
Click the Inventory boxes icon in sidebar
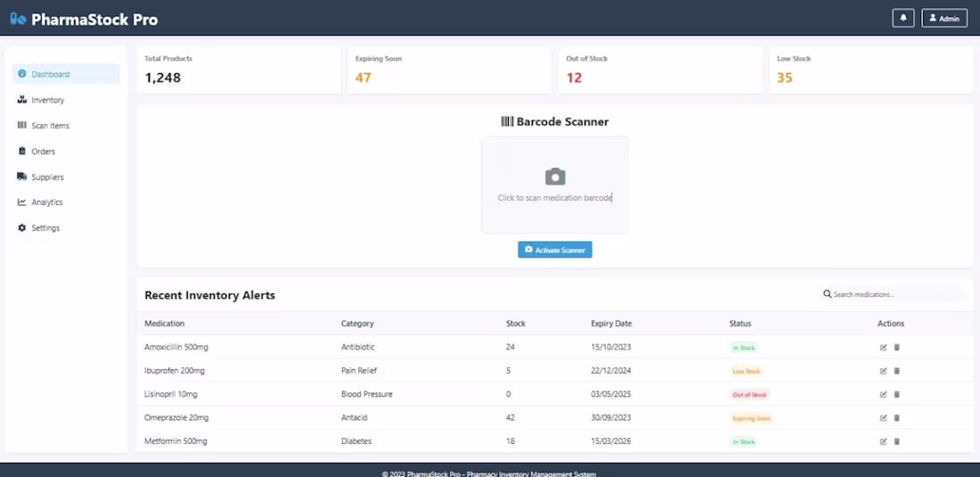point(22,99)
